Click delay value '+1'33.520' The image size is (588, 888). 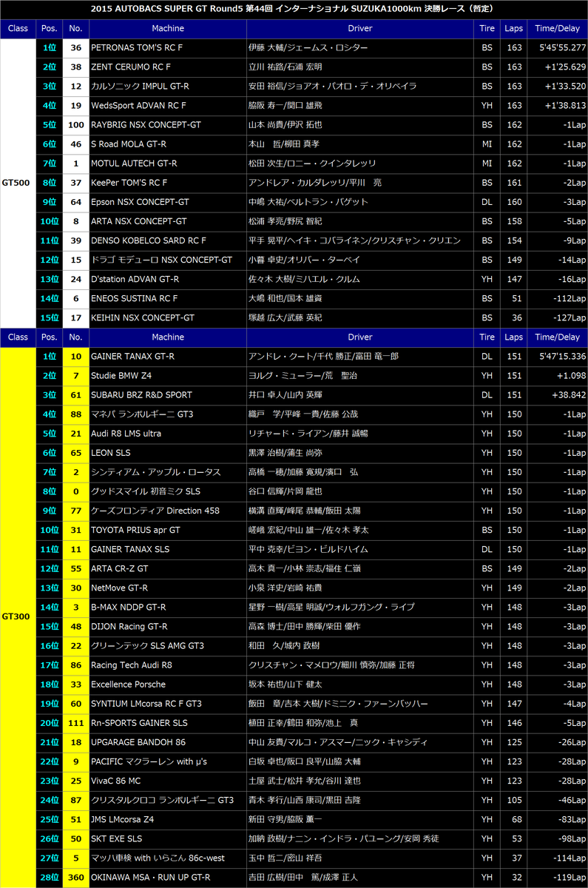(x=564, y=87)
